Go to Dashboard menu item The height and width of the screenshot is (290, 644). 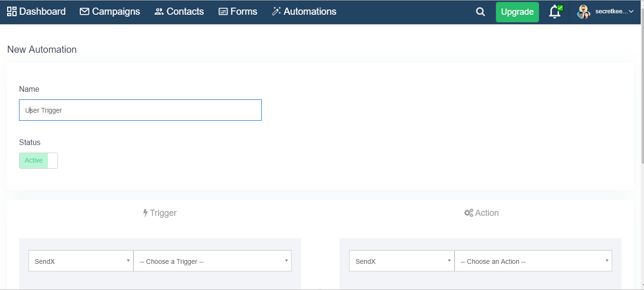[37, 11]
